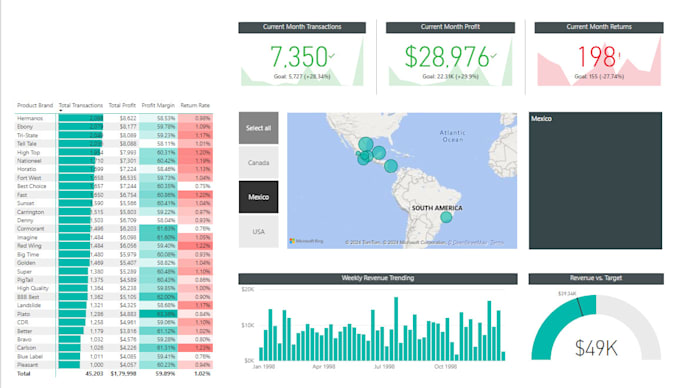Click the 59.89% total profit margin
The height and width of the screenshot is (388, 680).
coord(165,373)
